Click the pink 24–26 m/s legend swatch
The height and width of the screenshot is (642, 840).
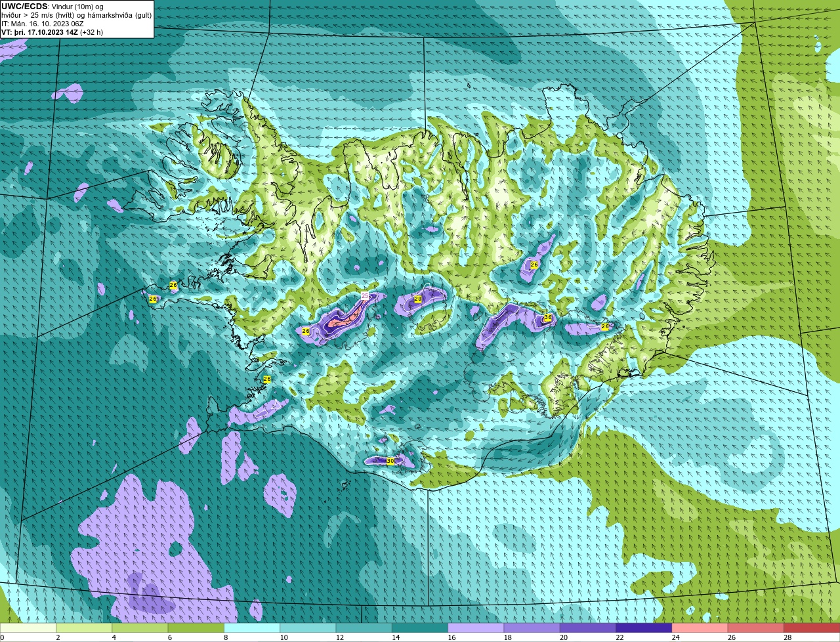pyautogui.click(x=700, y=628)
